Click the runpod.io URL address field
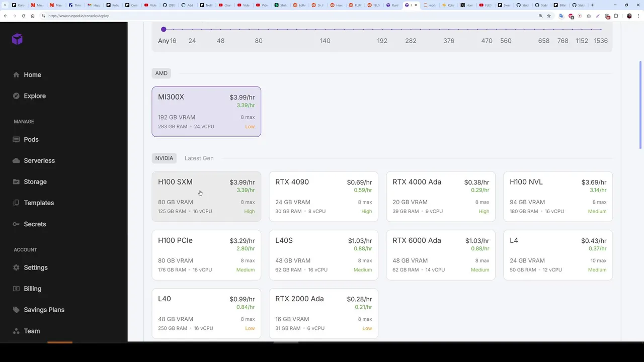This screenshot has width=644, height=362. (78, 16)
